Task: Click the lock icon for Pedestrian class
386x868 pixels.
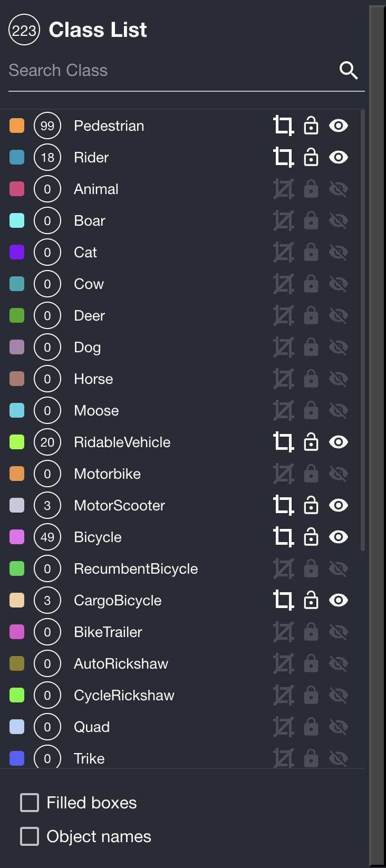Action: [x=311, y=126]
